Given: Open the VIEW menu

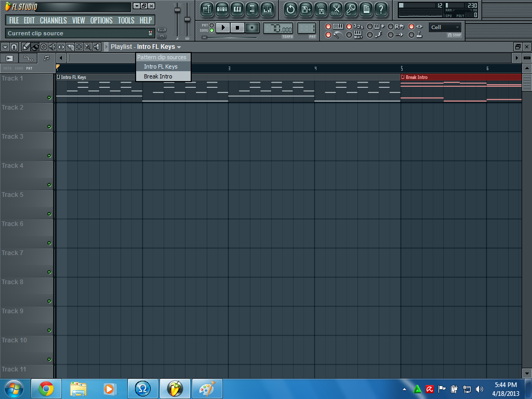Looking at the screenshot, I should point(78,20).
